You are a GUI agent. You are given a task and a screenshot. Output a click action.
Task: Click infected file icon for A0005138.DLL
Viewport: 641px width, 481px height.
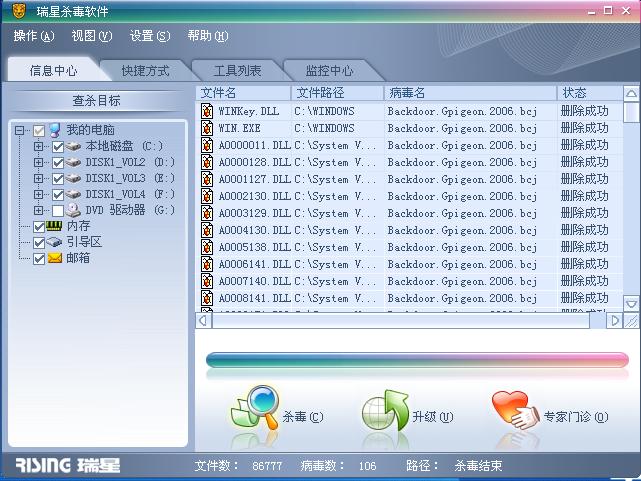[207, 247]
